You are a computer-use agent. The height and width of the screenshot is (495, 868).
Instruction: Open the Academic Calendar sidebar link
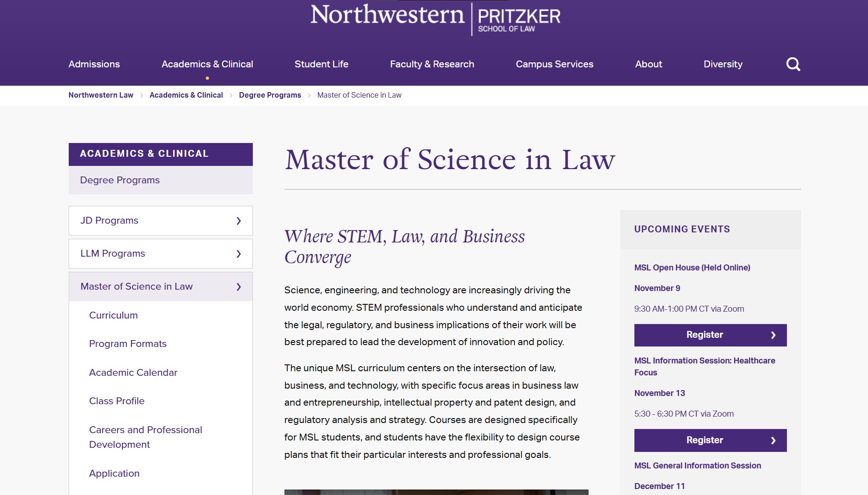coord(133,373)
